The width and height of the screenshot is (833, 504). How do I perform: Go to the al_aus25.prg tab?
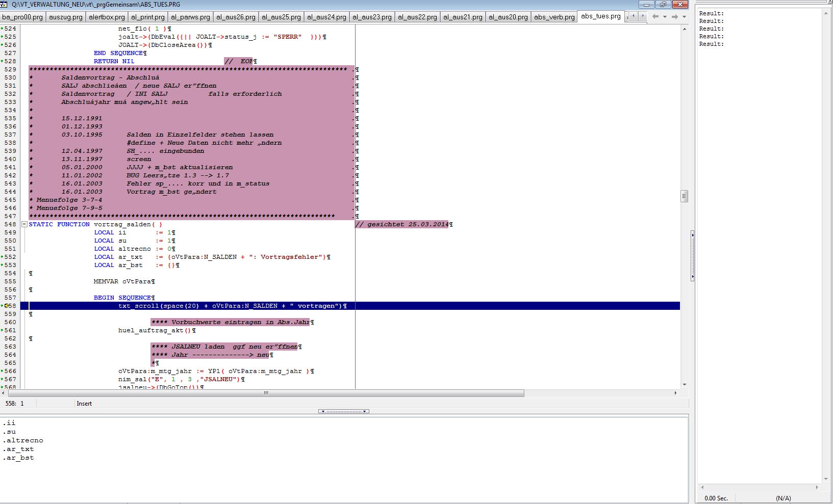pyautogui.click(x=281, y=17)
